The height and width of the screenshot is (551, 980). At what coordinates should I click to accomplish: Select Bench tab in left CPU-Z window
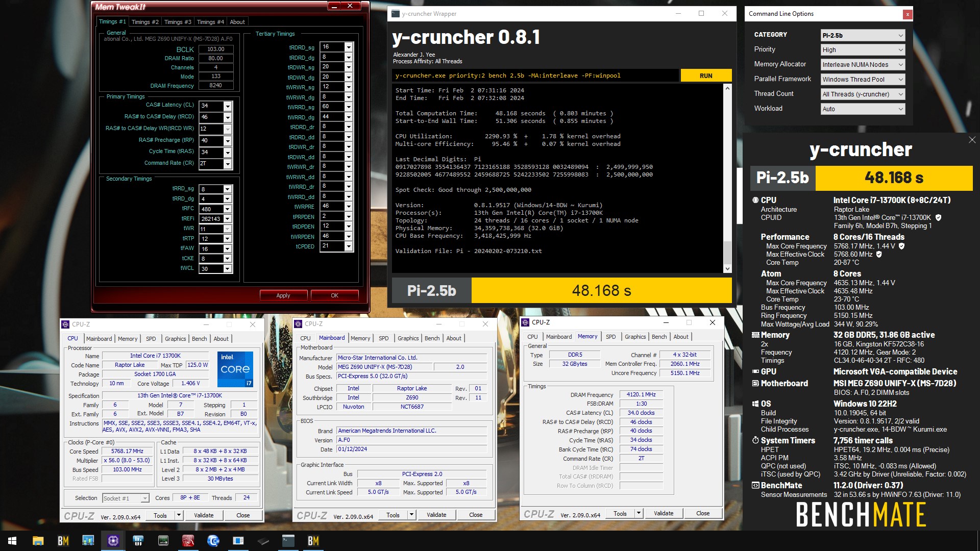pos(200,339)
